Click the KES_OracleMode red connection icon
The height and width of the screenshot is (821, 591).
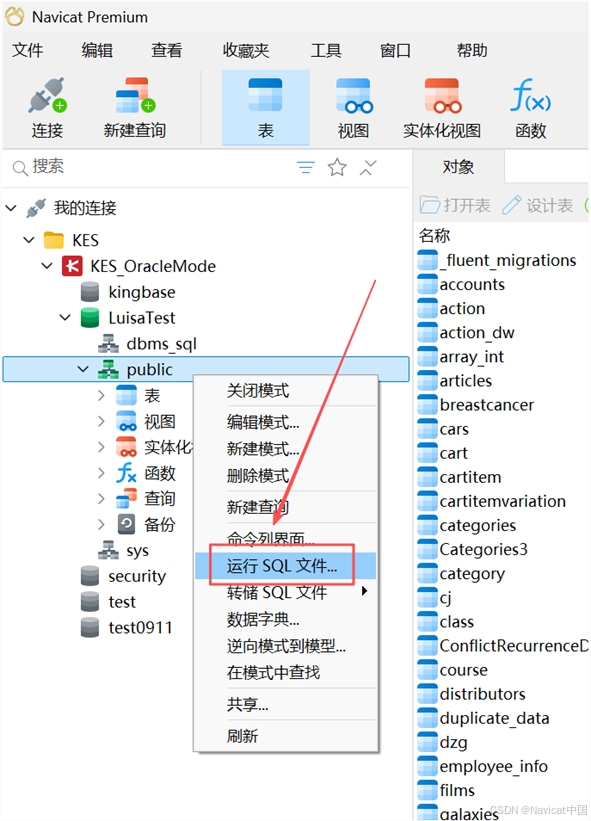tap(72, 266)
